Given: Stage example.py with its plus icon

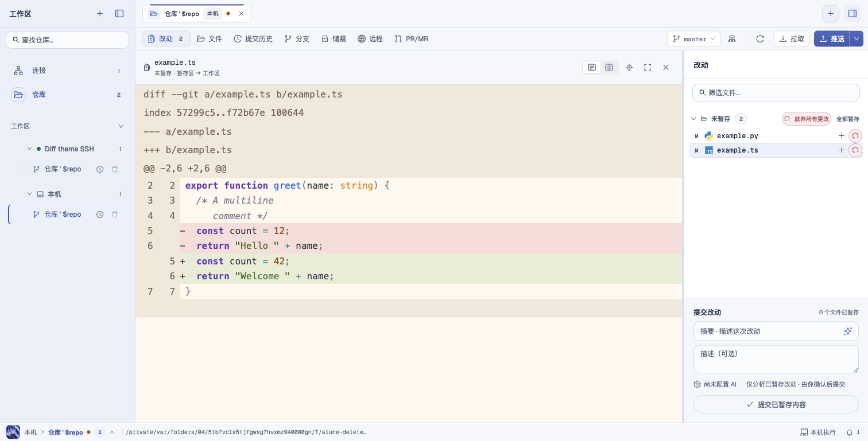Looking at the screenshot, I should pos(842,136).
